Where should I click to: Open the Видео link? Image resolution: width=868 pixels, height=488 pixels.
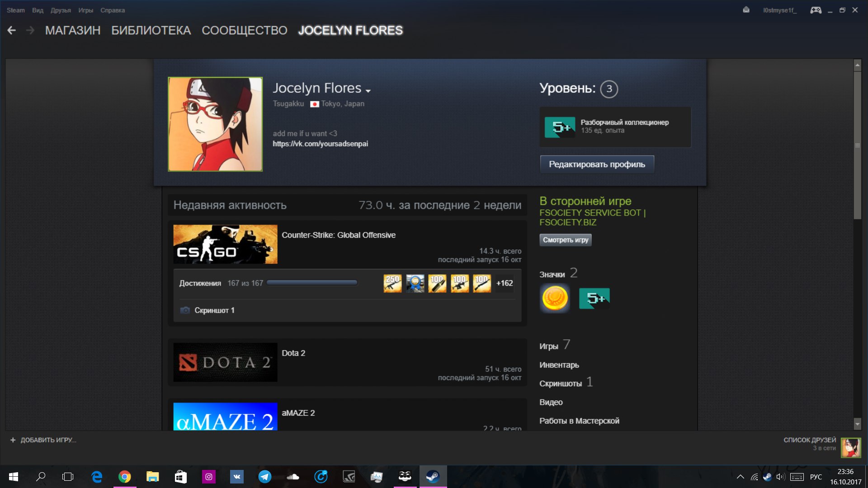pos(551,402)
